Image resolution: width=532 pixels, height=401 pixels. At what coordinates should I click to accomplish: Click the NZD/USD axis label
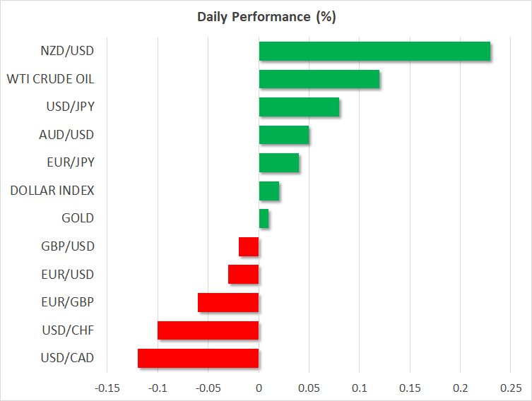(x=68, y=51)
